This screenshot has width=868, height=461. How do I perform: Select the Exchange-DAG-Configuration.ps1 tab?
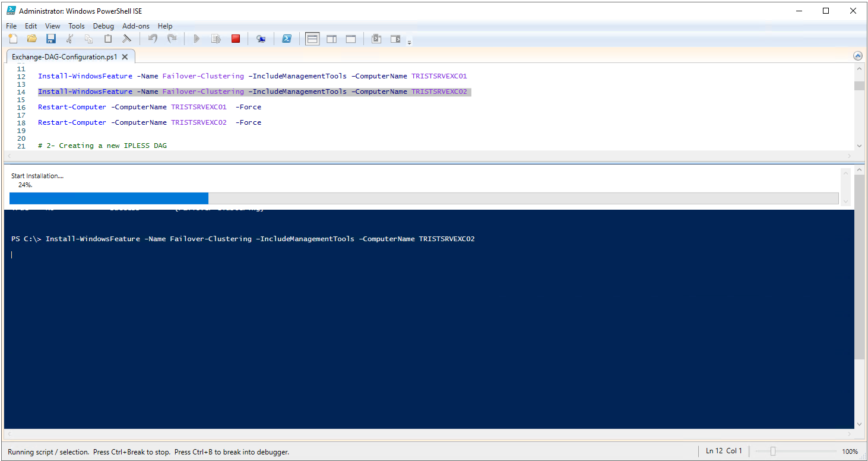tap(65, 57)
